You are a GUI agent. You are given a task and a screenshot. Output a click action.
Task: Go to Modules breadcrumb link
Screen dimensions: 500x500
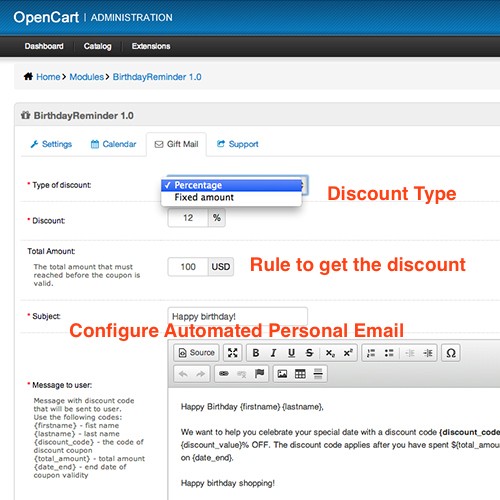pyautogui.click(x=87, y=77)
